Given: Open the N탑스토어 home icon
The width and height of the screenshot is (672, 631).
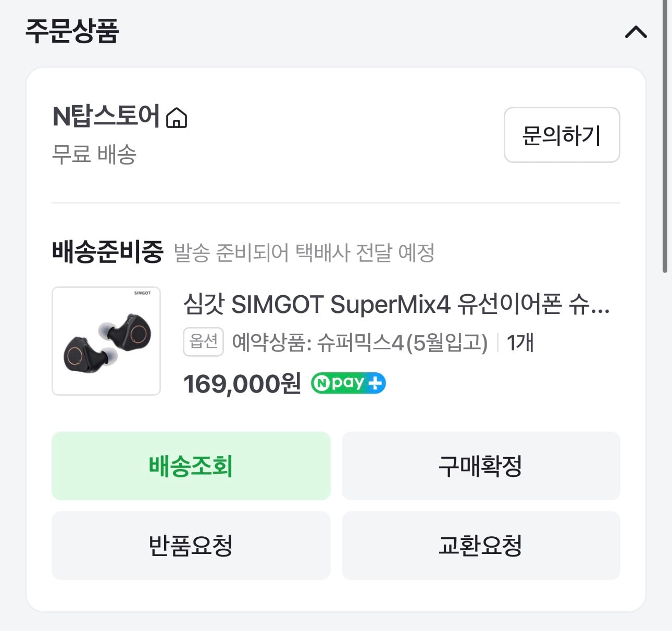Looking at the screenshot, I should tap(176, 118).
